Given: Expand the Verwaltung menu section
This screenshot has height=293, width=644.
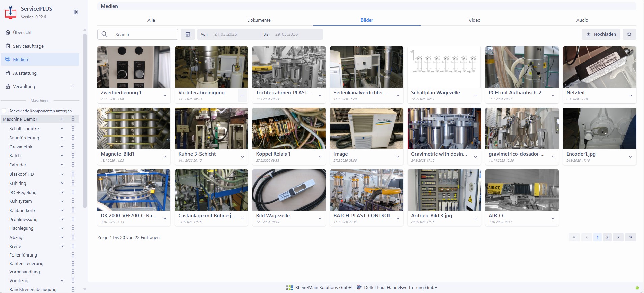Looking at the screenshot, I should click(x=72, y=87).
